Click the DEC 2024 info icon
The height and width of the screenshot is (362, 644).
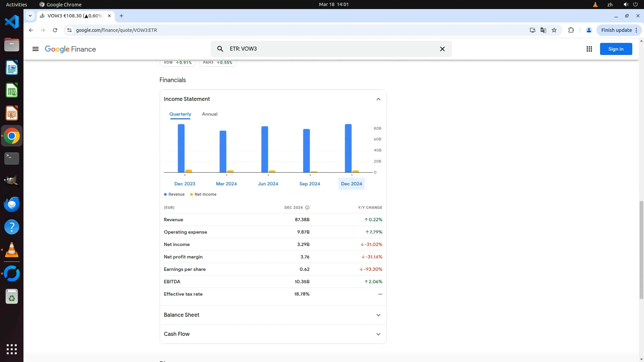click(x=307, y=207)
